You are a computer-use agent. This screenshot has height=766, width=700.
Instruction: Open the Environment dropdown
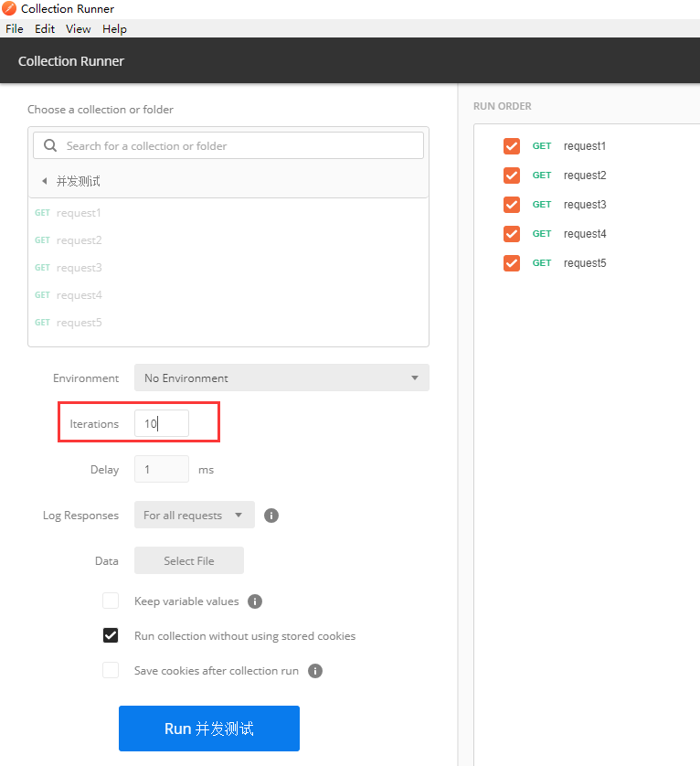(x=281, y=378)
